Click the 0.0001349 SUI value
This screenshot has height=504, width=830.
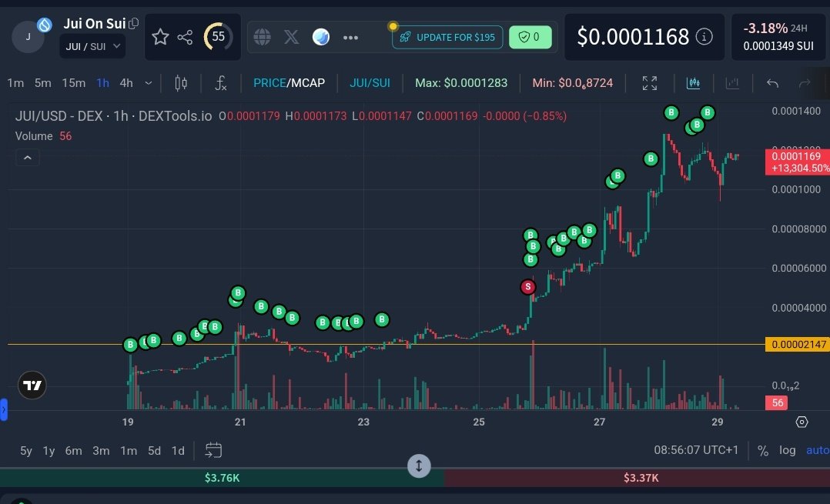[778, 46]
